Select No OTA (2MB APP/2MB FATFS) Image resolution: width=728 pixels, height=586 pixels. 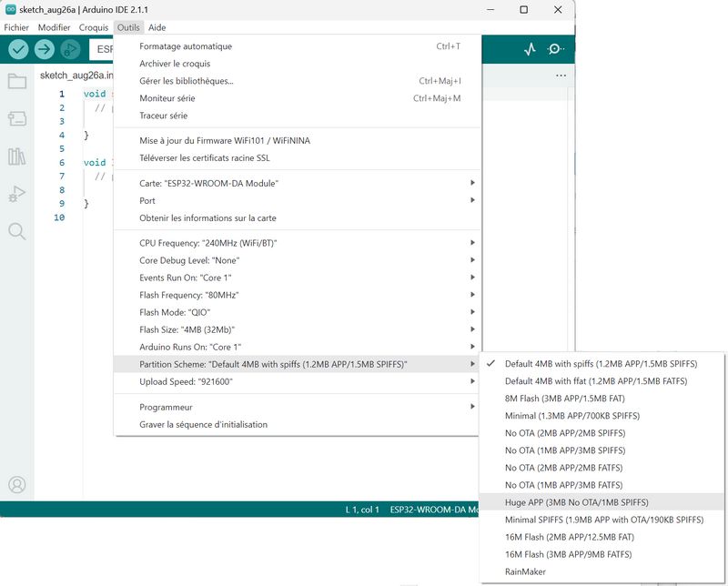[x=602, y=468]
